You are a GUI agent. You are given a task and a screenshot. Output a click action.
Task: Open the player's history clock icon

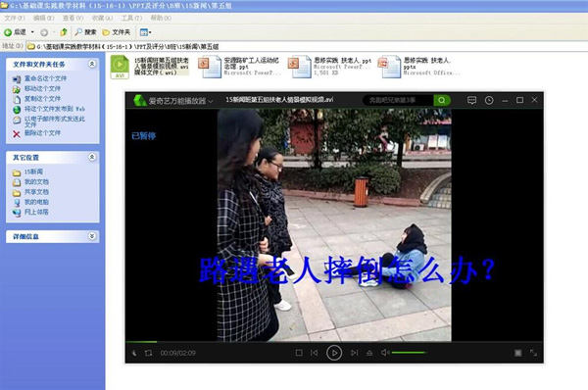point(489,100)
